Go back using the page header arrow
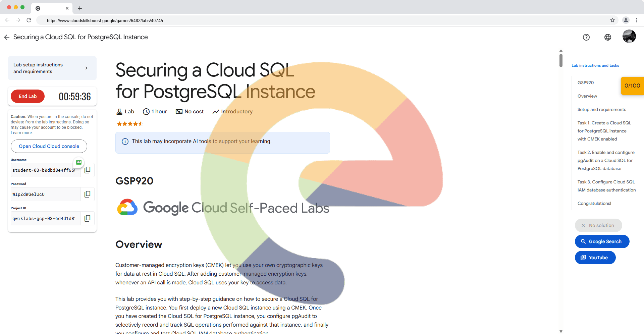The height and width of the screenshot is (334, 644). tap(7, 37)
